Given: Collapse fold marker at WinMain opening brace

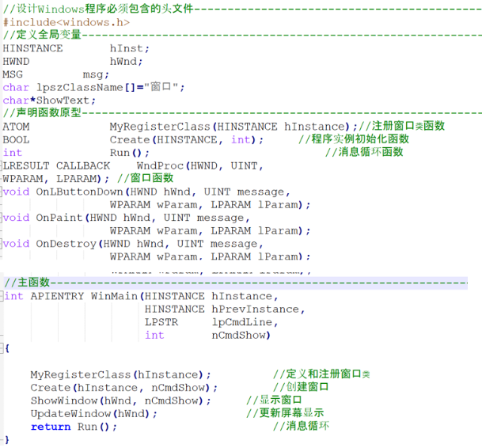Looking at the screenshot, I should tap(2, 348).
